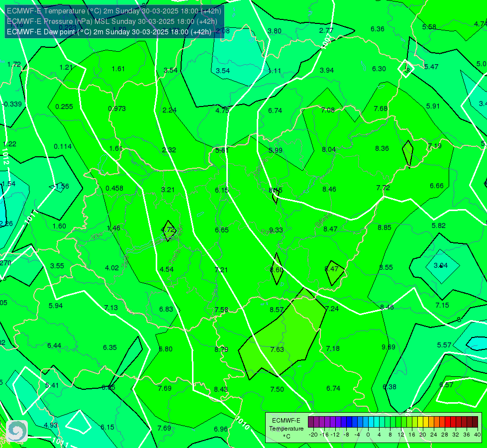Click the 6.30 temperature value
Image resolution: width=487 pixels, height=448 pixels.
pyautogui.click(x=379, y=69)
